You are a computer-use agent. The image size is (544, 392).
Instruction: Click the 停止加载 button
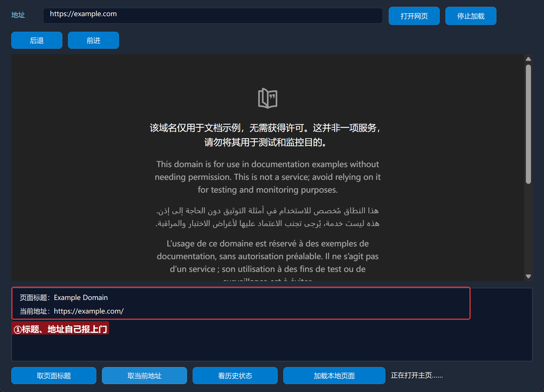(471, 16)
